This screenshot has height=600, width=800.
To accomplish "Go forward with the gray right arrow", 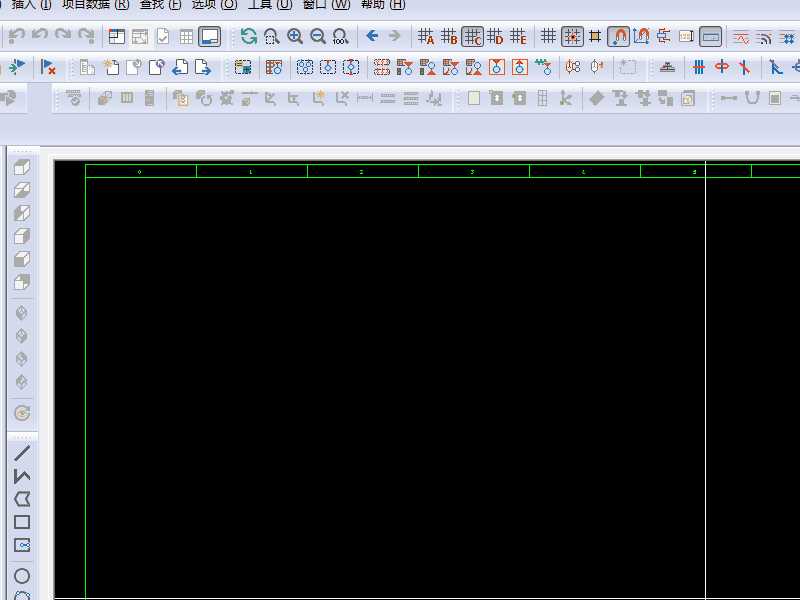I will click(x=395, y=36).
